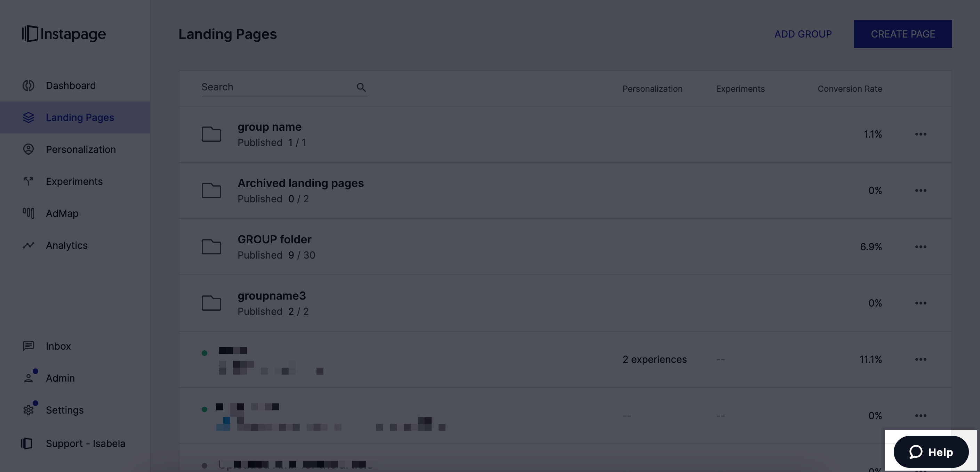Viewport: 980px width, 472px height.
Task: Click the 2 experiences value
Action: [654, 359]
